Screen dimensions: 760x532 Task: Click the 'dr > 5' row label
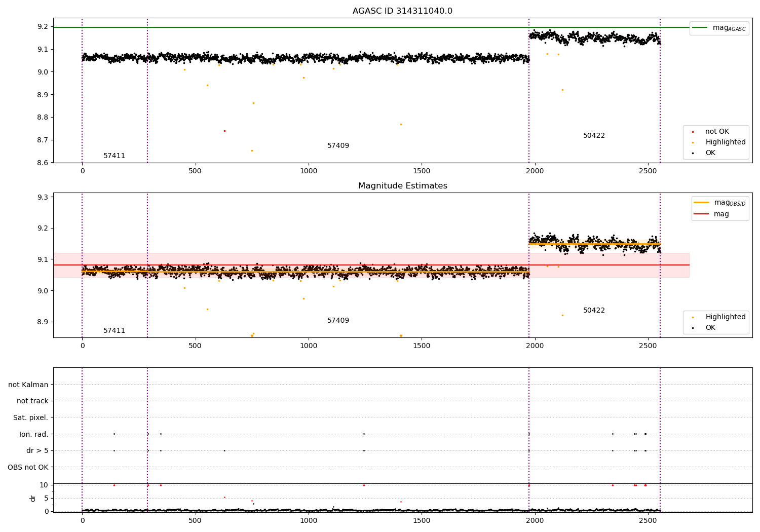coord(37,451)
